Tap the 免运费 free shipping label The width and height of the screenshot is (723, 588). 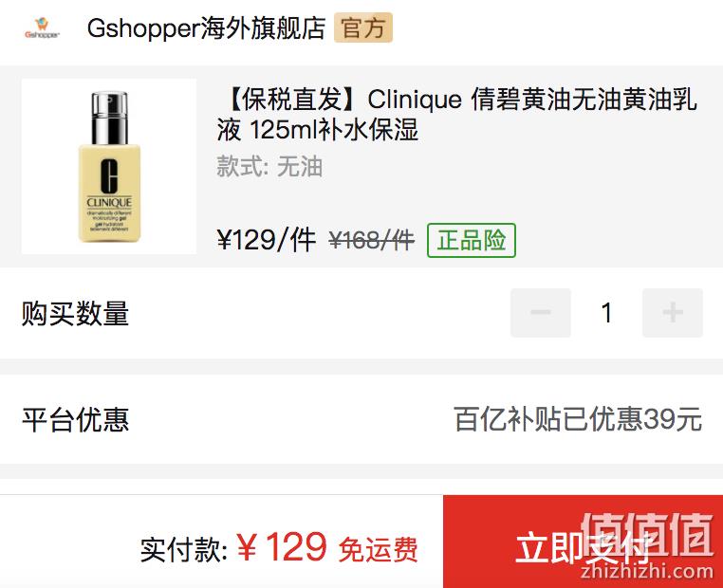(x=378, y=550)
